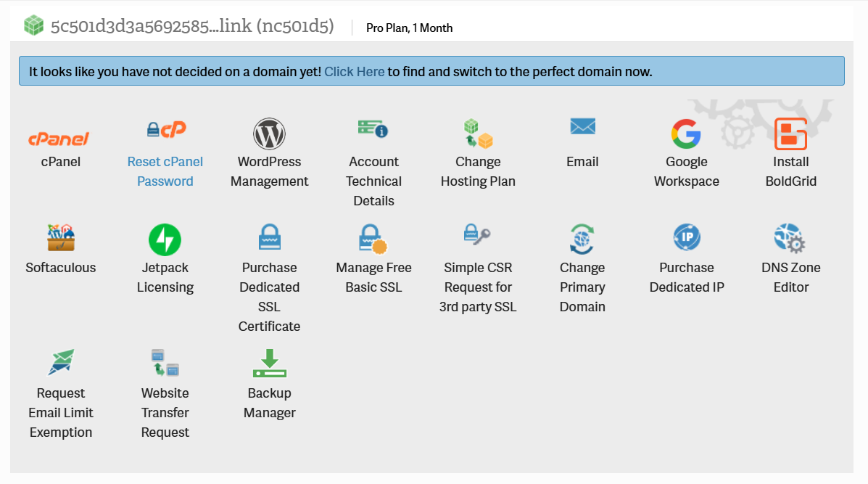Click the Website Transfer Request icon
This screenshot has width=868, height=484.
(165, 363)
